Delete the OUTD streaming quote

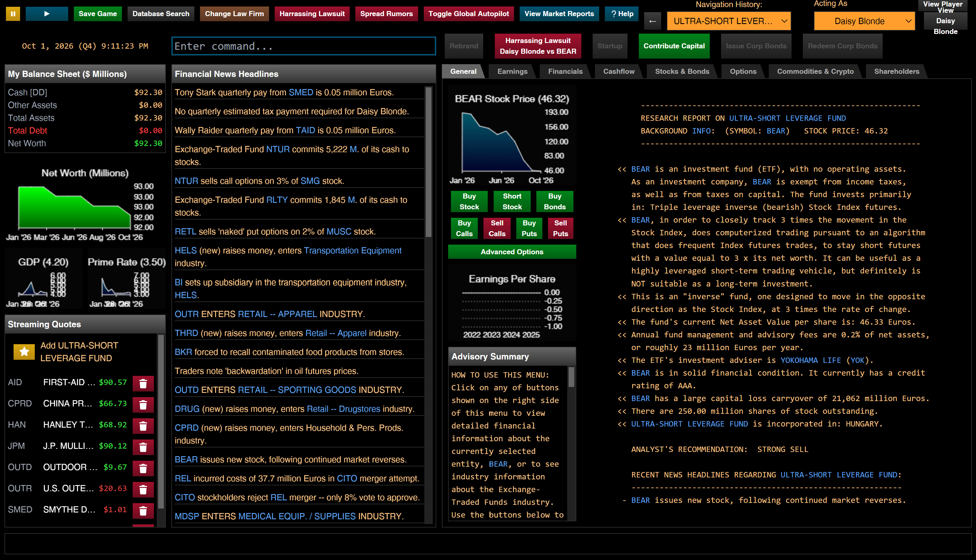pos(143,468)
